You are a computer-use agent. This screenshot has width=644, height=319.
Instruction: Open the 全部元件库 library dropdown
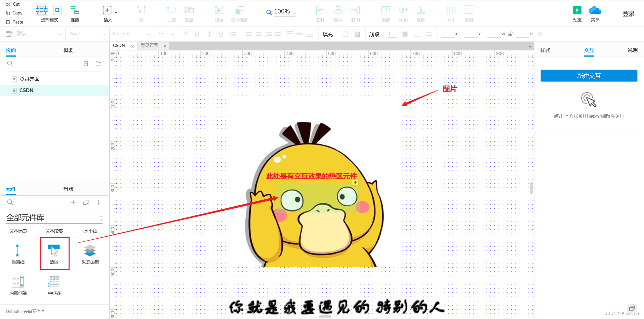tap(54, 218)
